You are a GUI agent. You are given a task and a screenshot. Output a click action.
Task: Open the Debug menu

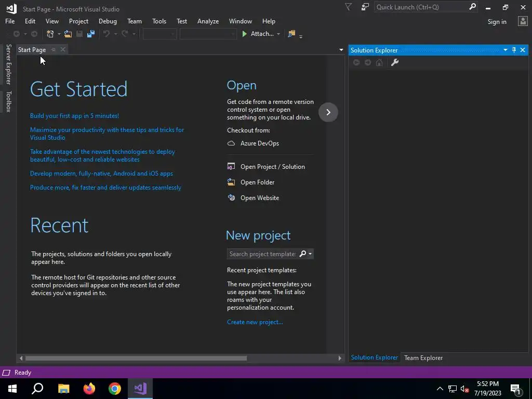108,21
